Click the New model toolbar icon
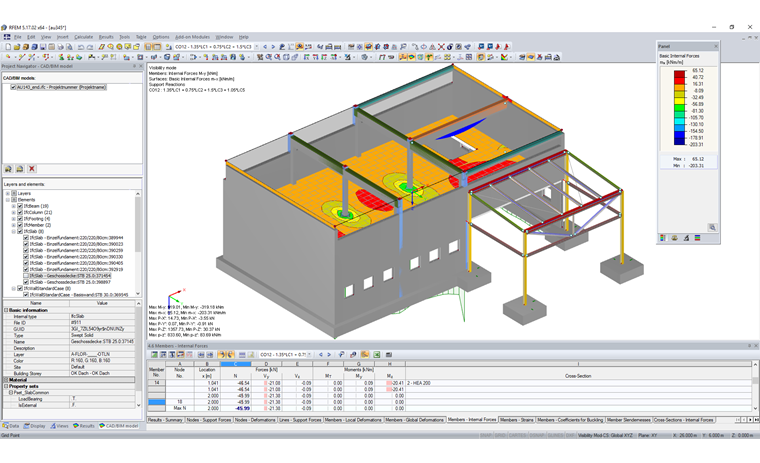 pyautogui.click(x=8, y=47)
